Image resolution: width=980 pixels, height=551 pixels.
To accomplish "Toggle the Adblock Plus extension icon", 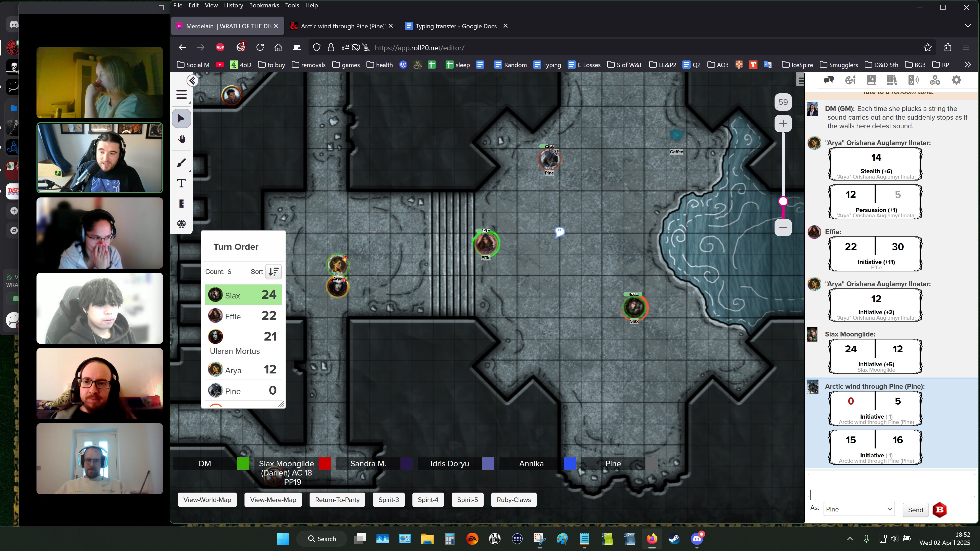I will point(220,47).
